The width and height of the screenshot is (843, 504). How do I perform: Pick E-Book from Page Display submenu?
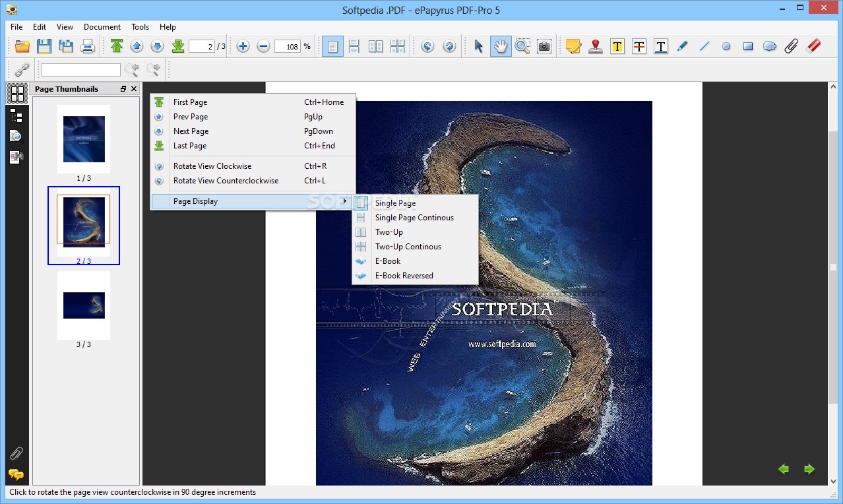[415, 261]
